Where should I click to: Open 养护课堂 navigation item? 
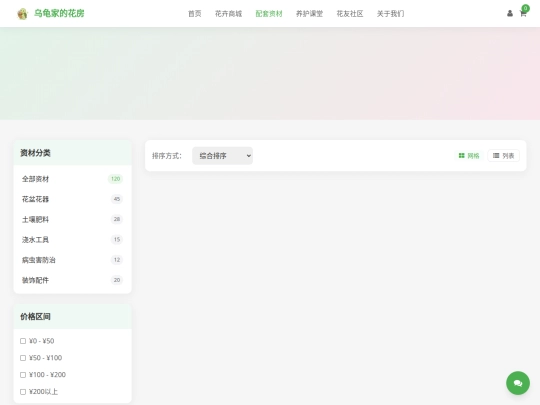pyautogui.click(x=309, y=14)
